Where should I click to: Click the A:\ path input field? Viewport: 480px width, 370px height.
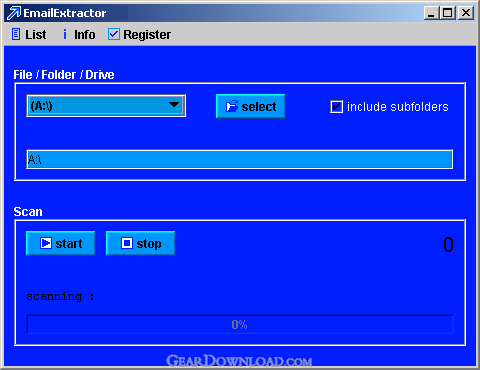tap(239, 159)
